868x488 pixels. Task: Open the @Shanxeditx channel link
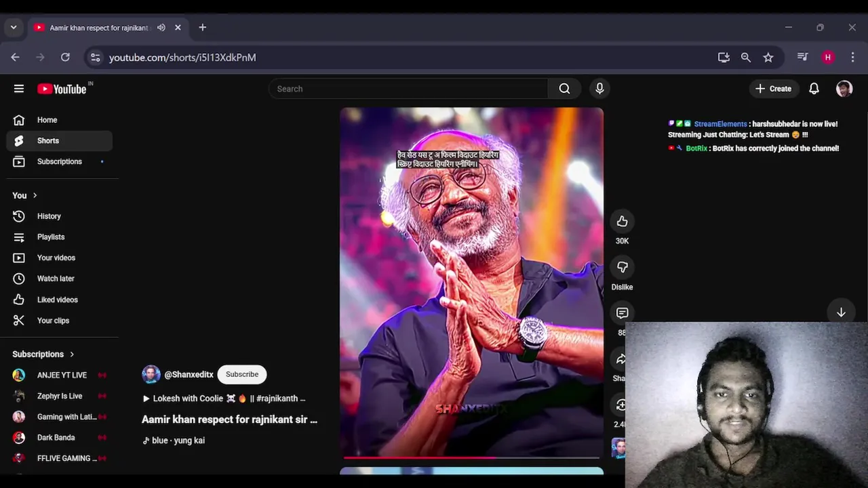click(x=189, y=374)
